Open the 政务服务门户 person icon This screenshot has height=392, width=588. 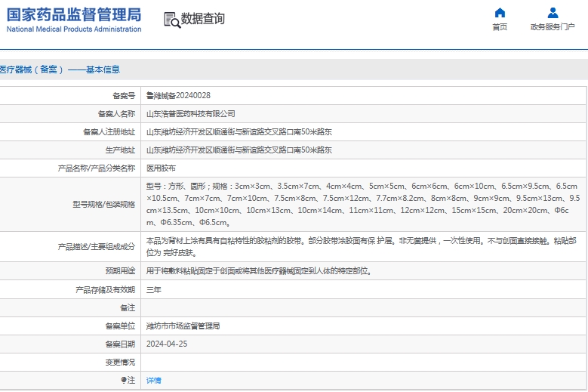pos(553,13)
